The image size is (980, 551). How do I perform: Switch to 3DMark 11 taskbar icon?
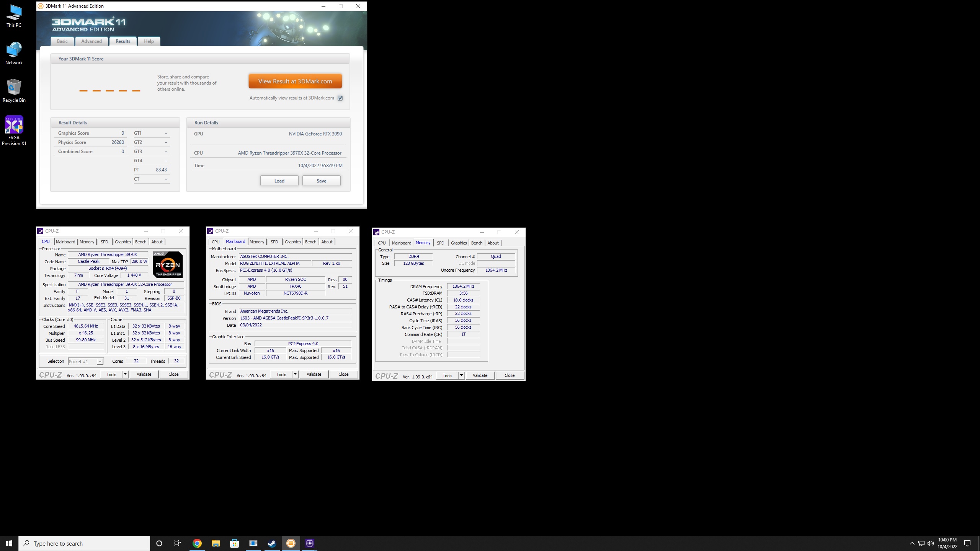(291, 543)
